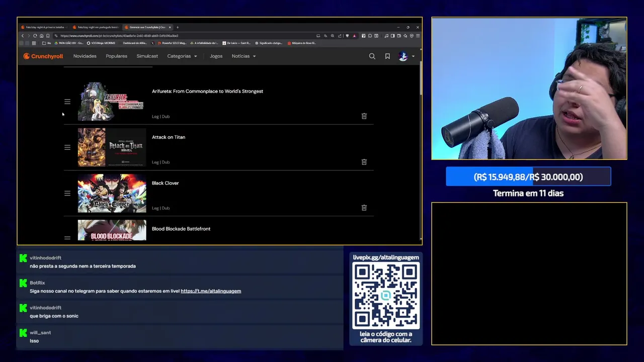
Task: Grab the reorder handle for Arifureta
Action: 67,102
